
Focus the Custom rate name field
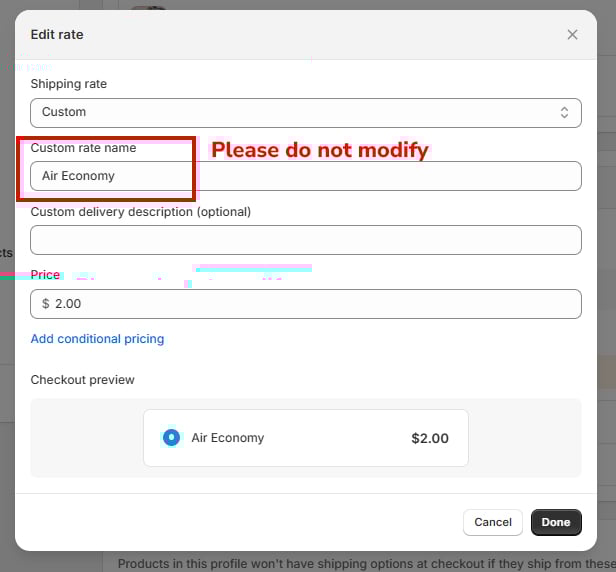pos(305,176)
